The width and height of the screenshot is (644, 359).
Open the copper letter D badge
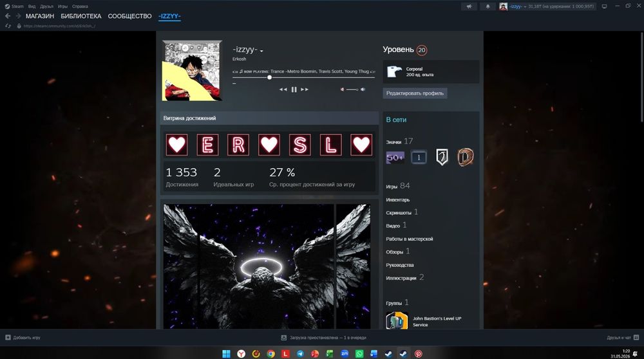tap(466, 157)
